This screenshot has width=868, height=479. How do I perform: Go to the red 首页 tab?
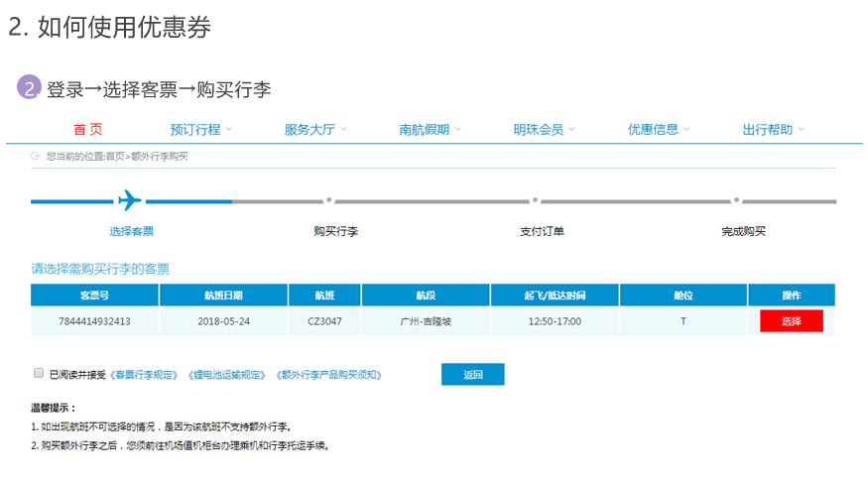tap(87, 130)
